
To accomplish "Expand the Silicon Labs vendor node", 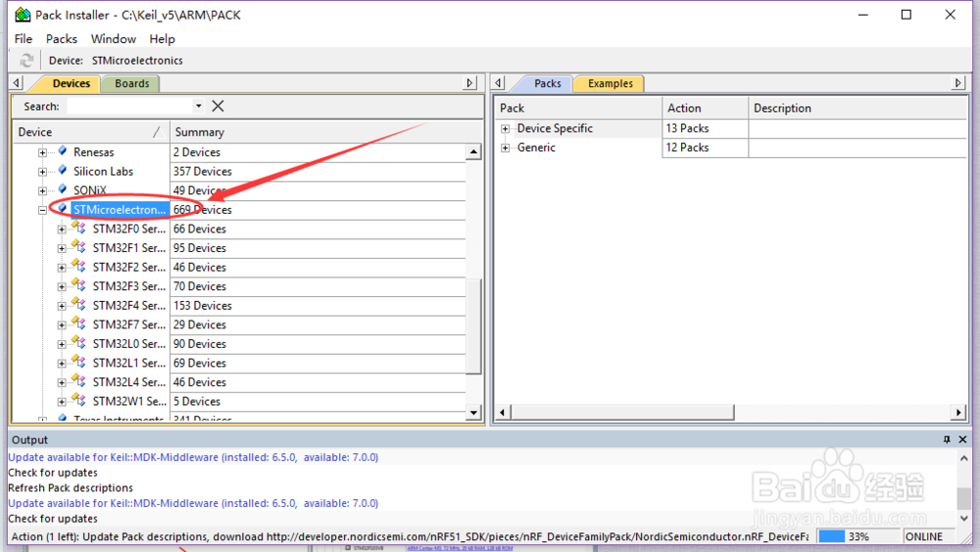I will (42, 172).
